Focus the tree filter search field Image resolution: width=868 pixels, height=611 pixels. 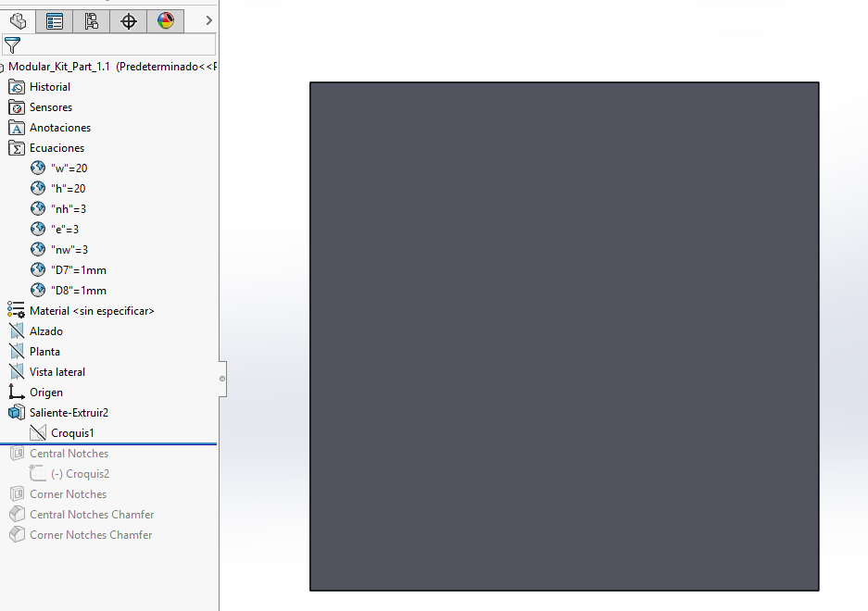[x=109, y=44]
